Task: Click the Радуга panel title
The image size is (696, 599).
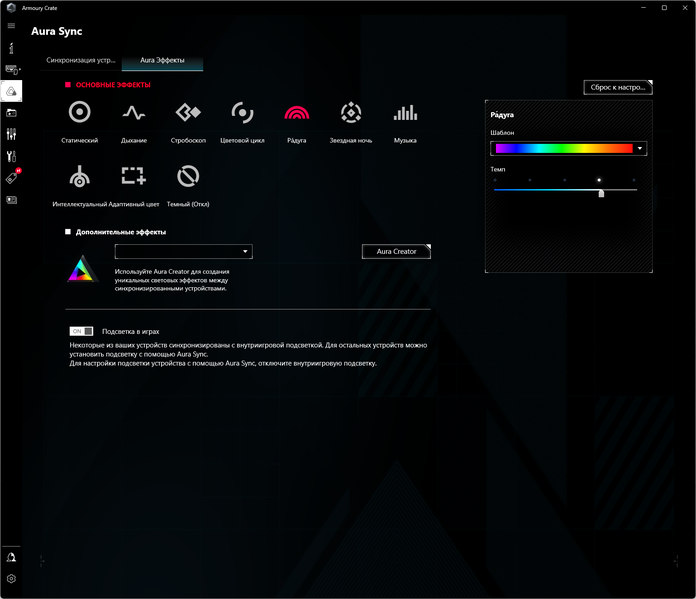Action: (x=502, y=115)
